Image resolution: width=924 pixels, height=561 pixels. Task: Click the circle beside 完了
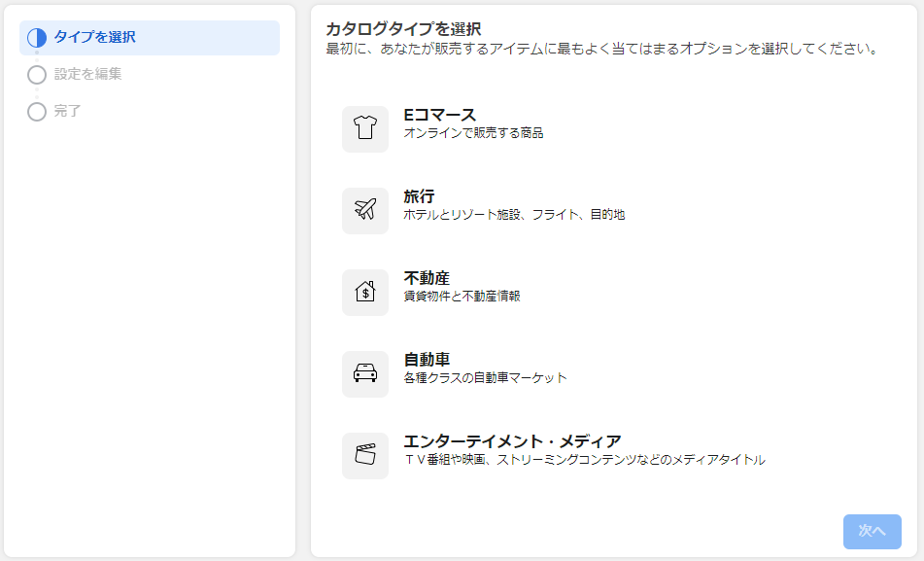coord(37,112)
